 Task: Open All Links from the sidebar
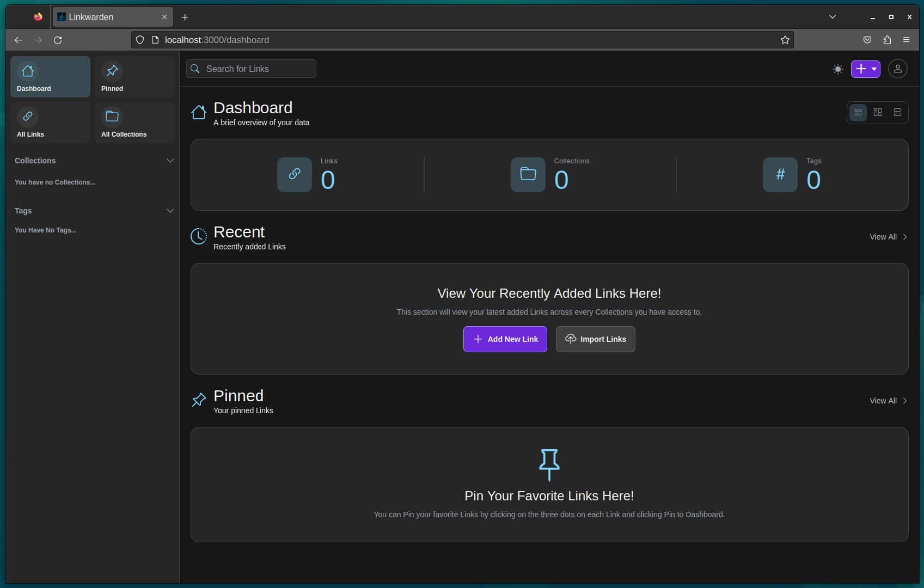50,122
